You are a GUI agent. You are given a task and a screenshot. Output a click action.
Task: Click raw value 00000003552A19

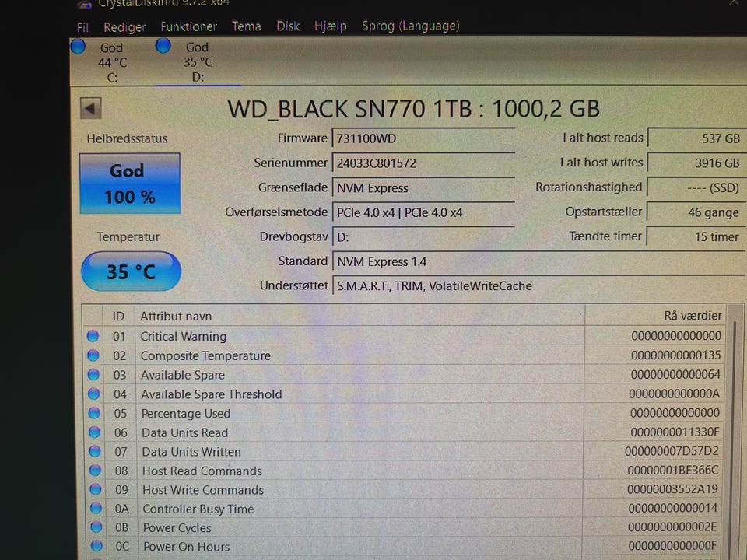672,489
